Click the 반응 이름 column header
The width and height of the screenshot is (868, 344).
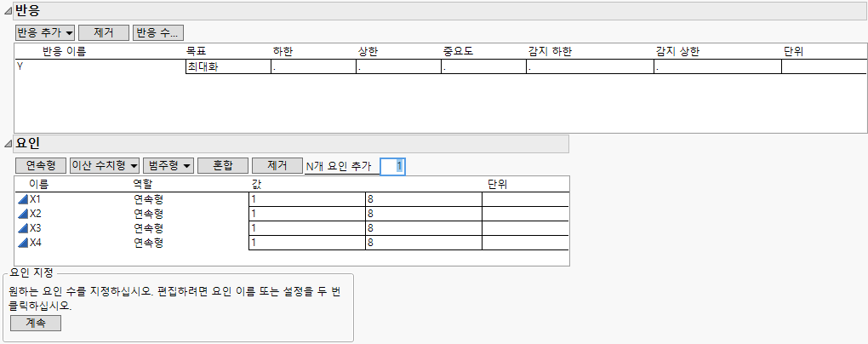click(65, 52)
